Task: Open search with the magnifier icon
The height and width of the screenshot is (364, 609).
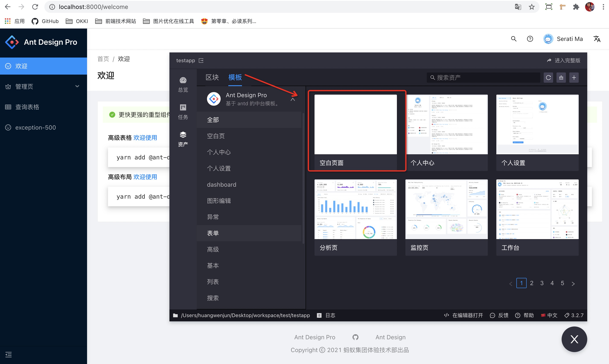Action: pos(513,39)
